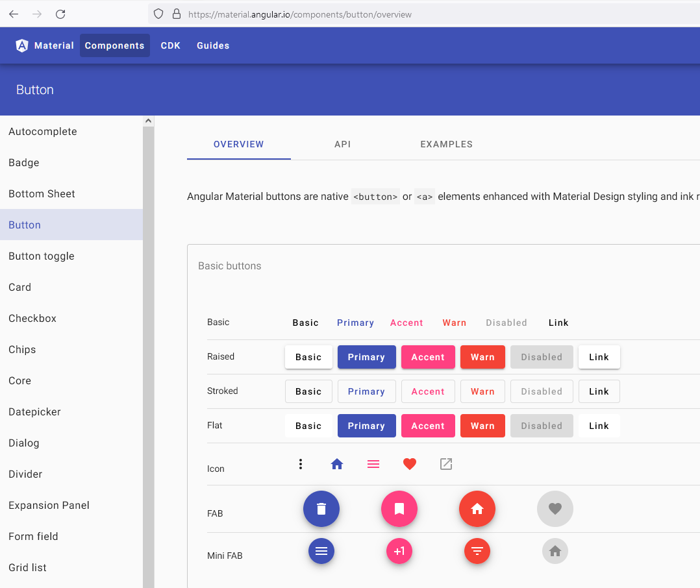The image size is (700, 588).
Task: Open Grid list in the sidebar
Action: click(x=71, y=567)
